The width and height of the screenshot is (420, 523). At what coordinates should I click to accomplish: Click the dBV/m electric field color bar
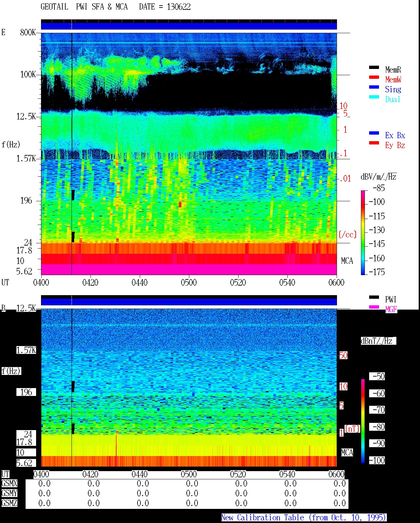(363, 232)
